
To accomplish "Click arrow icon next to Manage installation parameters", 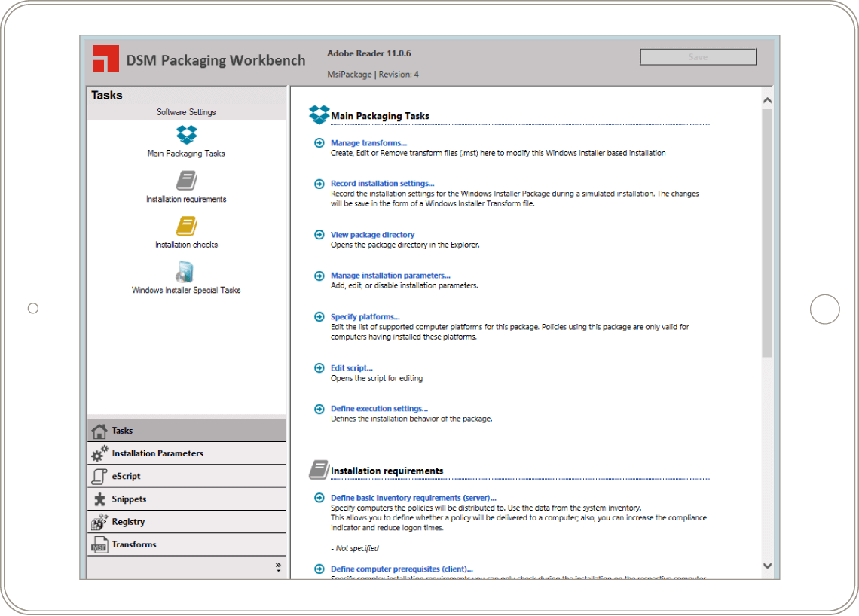I will [x=319, y=276].
